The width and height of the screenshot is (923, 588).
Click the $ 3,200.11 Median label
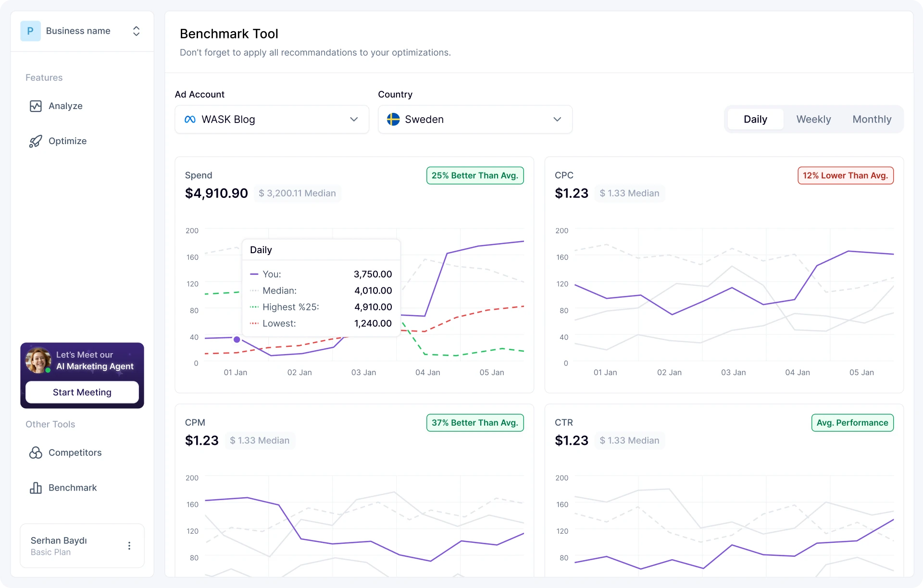pyautogui.click(x=297, y=193)
